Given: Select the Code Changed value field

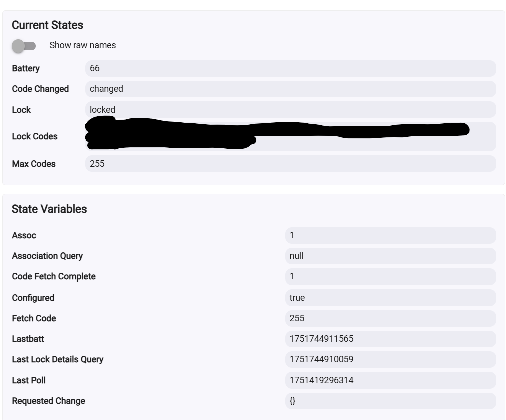Looking at the screenshot, I should coord(291,89).
